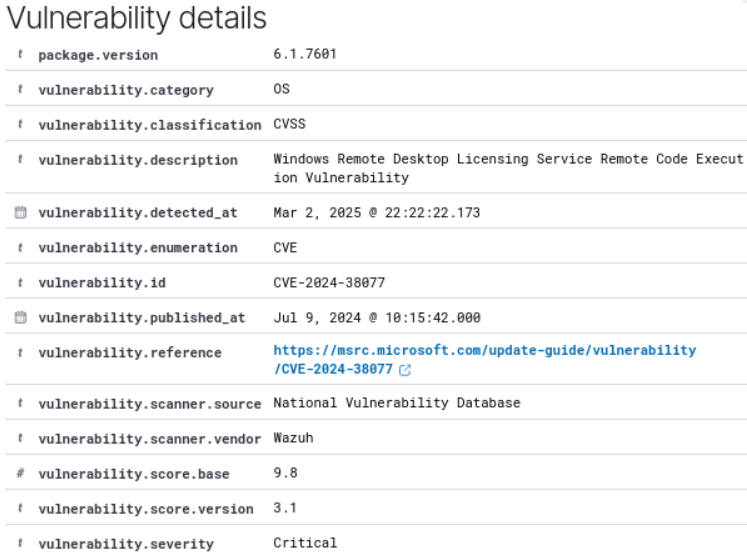Select the vulnerability.id field name
This screenshot has width=747, height=557.
click(102, 283)
